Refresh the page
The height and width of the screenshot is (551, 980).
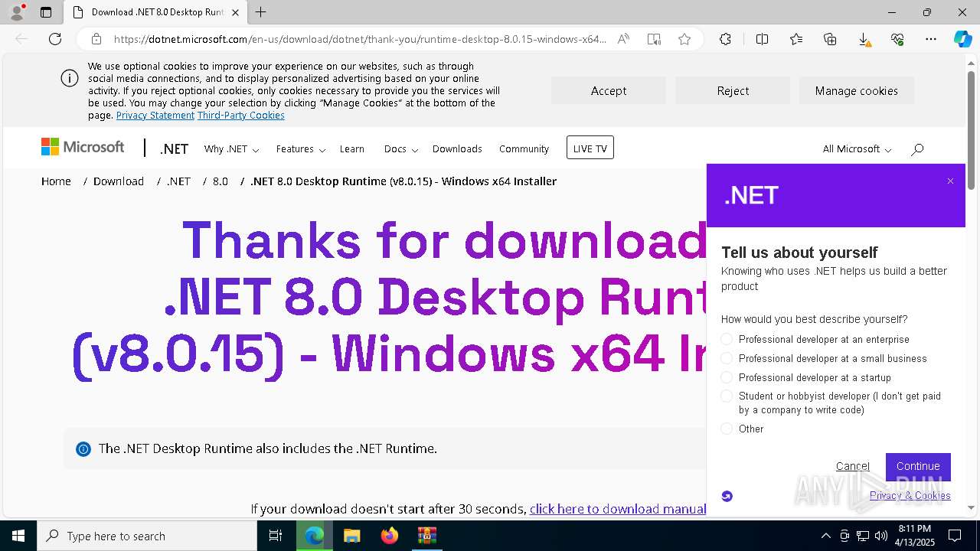click(x=55, y=39)
